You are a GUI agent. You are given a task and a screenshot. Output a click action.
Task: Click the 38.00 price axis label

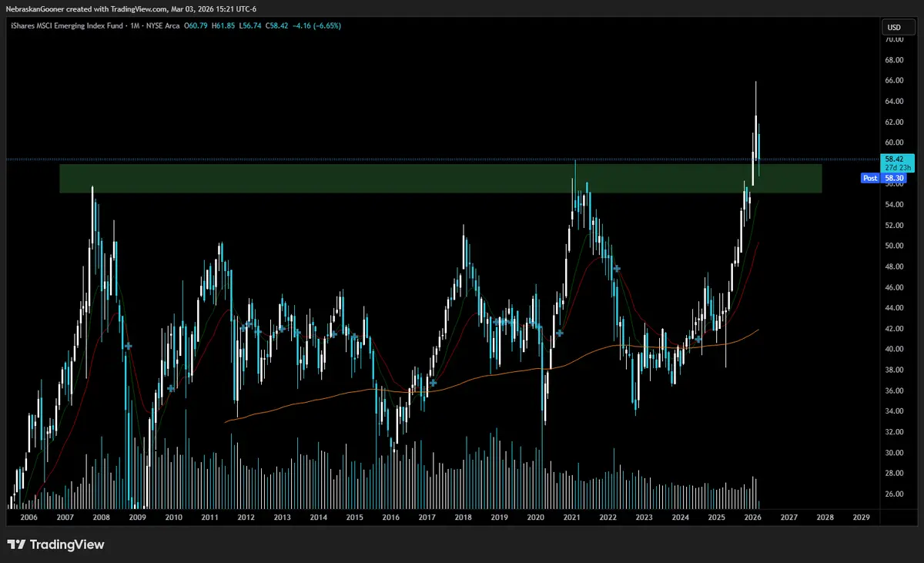[894, 370]
